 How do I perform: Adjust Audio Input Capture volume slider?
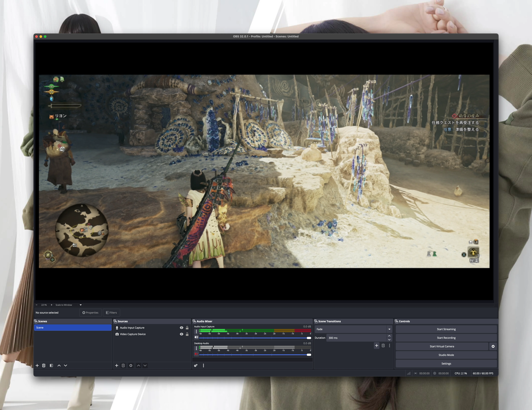255,338
